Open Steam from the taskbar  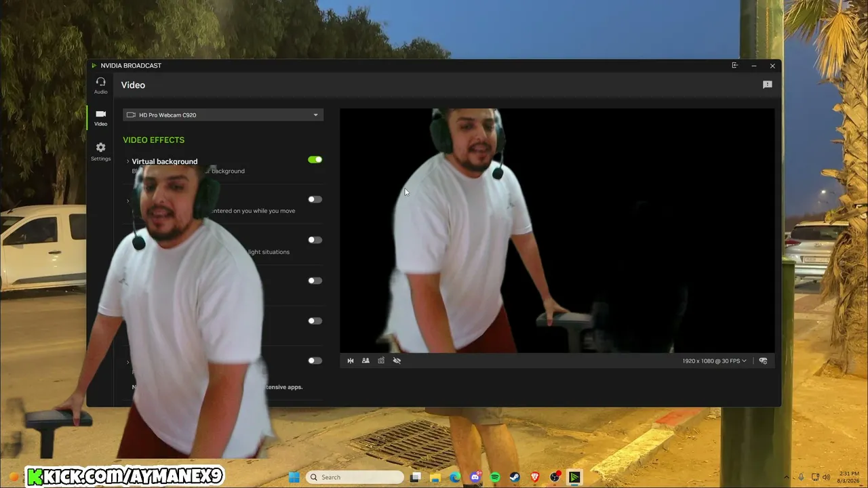click(515, 477)
